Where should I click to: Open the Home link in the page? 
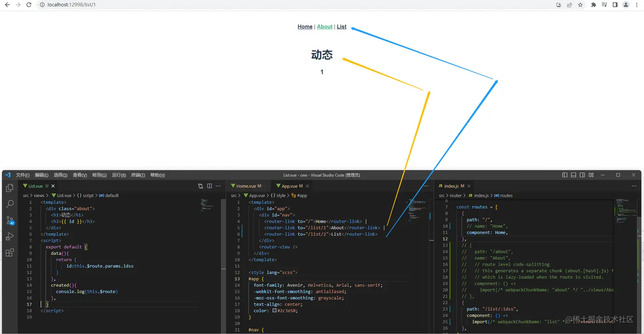pos(305,26)
